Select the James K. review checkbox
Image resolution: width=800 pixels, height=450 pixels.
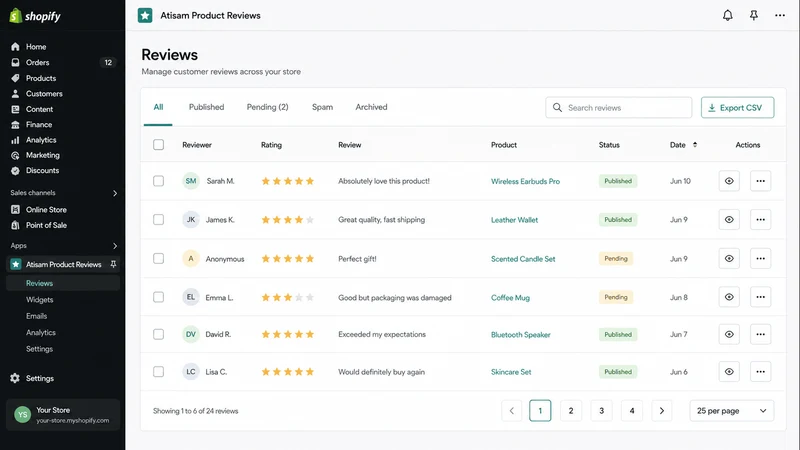coord(159,219)
